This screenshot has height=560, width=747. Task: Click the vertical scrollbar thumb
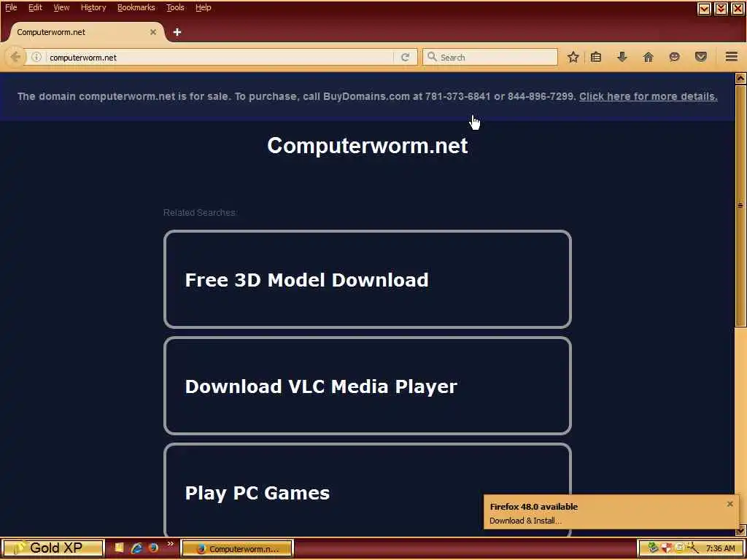click(740, 206)
